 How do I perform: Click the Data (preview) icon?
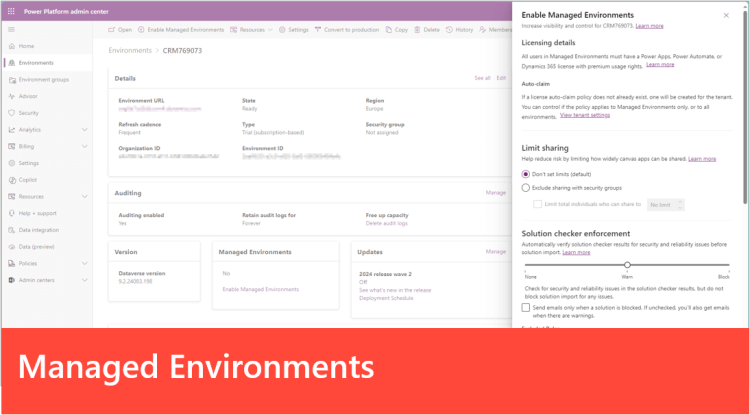(x=12, y=247)
